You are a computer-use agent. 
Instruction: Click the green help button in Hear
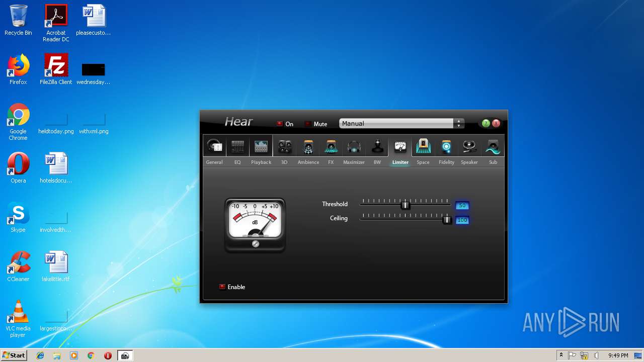point(486,123)
